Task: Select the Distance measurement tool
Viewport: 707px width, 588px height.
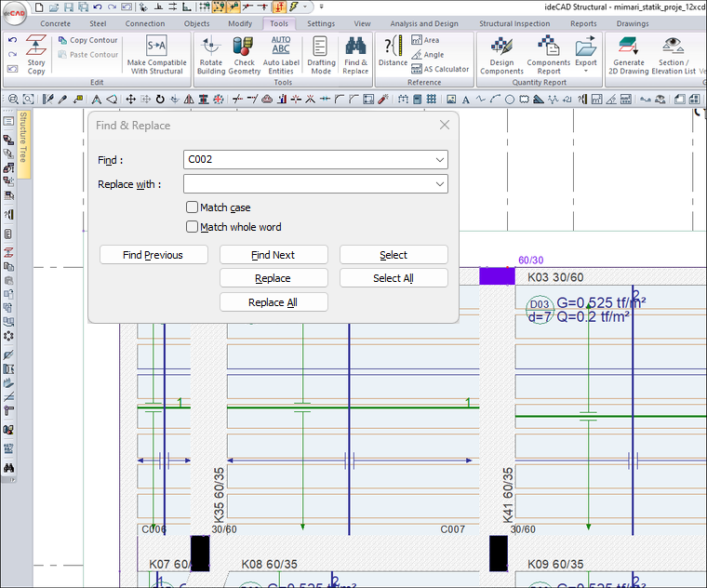Action: [393, 51]
